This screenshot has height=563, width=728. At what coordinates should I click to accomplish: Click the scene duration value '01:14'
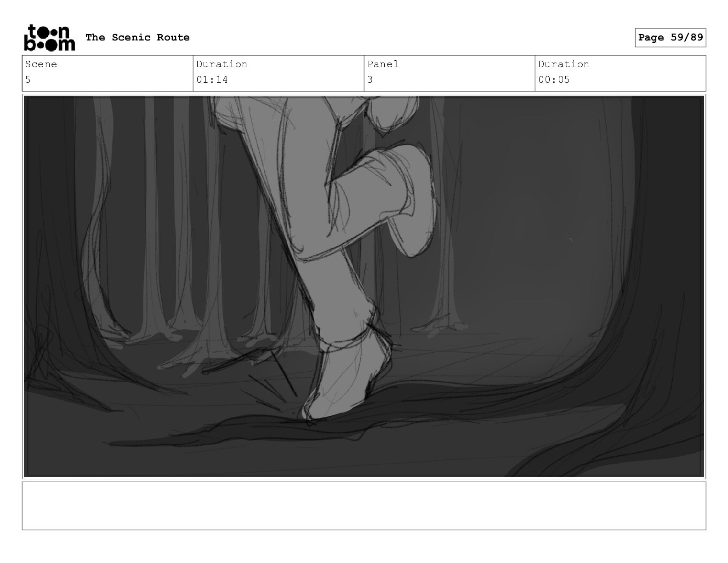coord(212,80)
